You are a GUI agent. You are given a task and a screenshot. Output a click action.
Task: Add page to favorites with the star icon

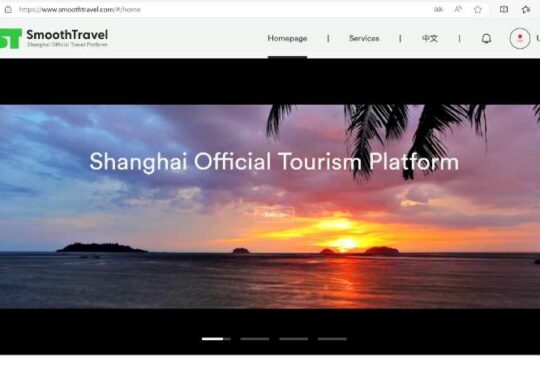click(478, 9)
